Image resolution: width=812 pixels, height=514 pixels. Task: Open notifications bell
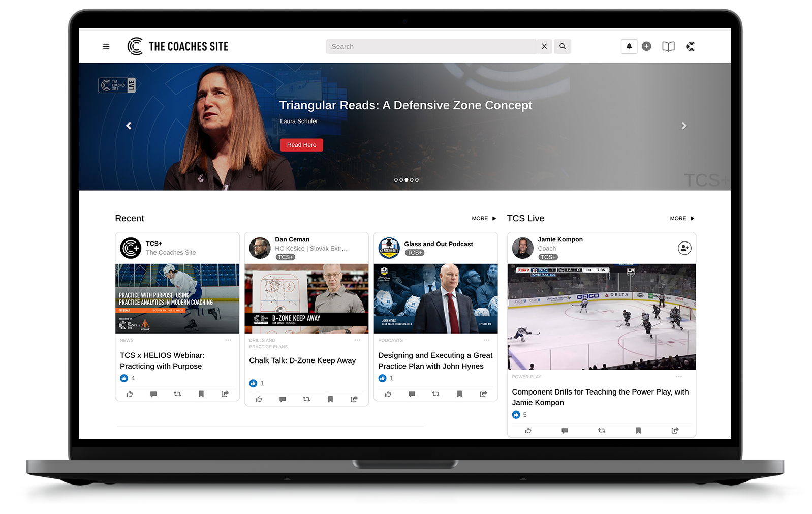click(x=629, y=46)
